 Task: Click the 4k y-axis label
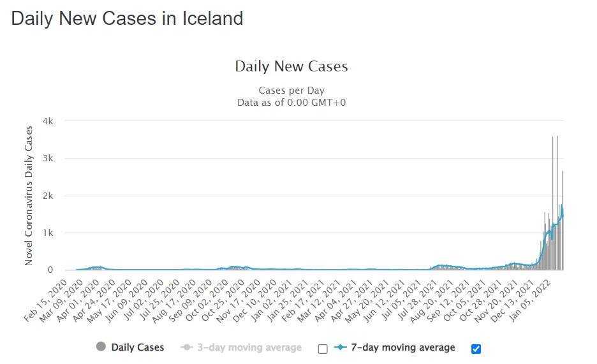point(48,121)
